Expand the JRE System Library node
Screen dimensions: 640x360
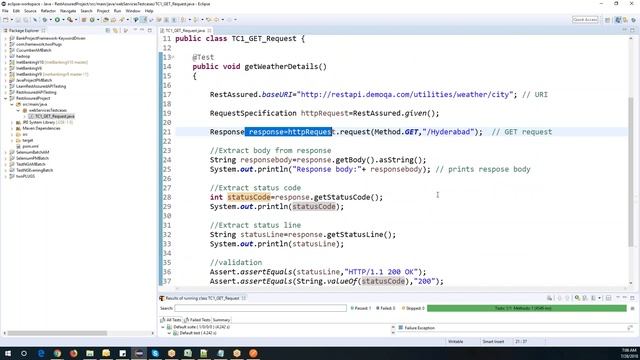[x=12, y=122]
